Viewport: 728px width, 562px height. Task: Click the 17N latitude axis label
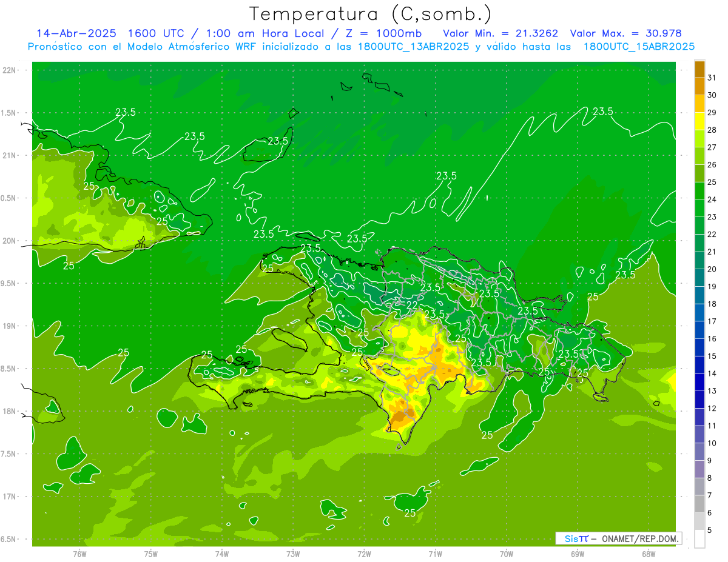pyautogui.click(x=10, y=497)
